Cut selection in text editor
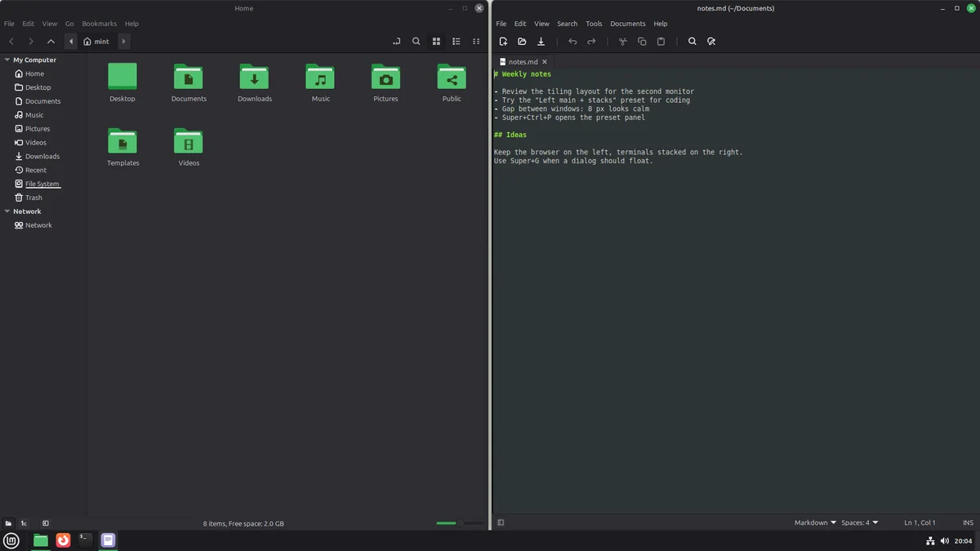 tap(622, 42)
